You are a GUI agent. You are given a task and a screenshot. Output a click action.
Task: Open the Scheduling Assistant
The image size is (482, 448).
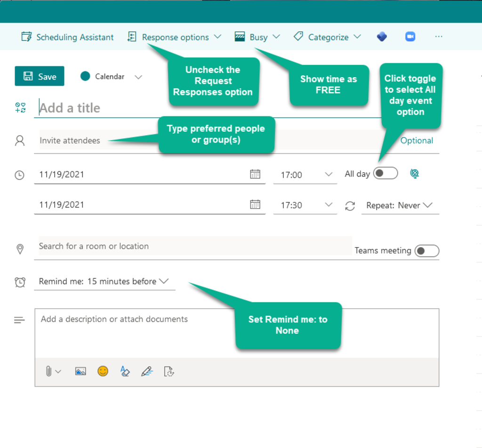click(x=67, y=37)
